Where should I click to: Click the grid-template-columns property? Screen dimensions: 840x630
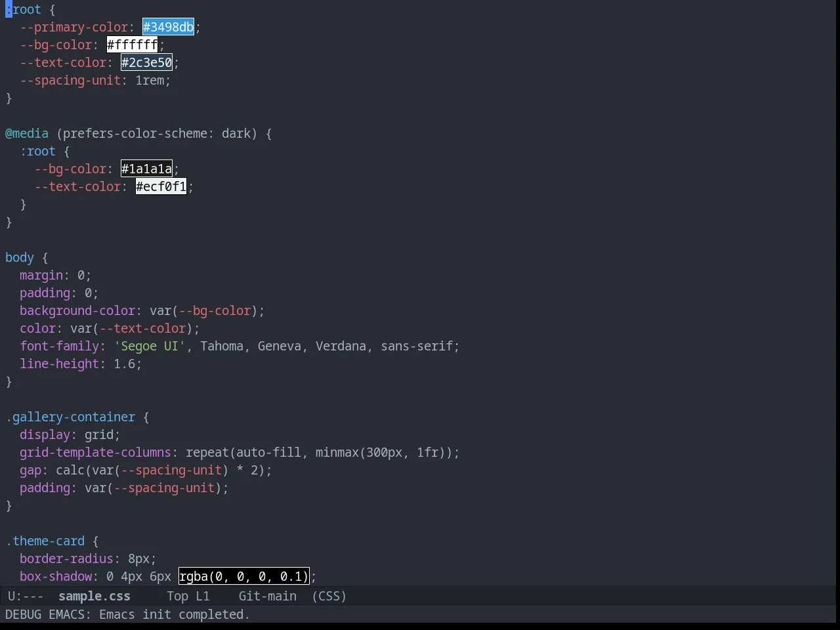coord(95,452)
